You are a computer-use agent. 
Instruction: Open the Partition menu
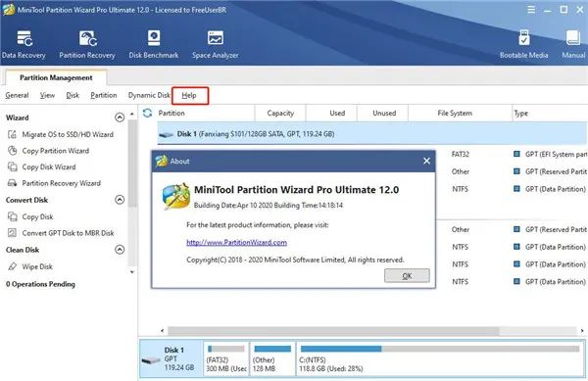pos(104,95)
